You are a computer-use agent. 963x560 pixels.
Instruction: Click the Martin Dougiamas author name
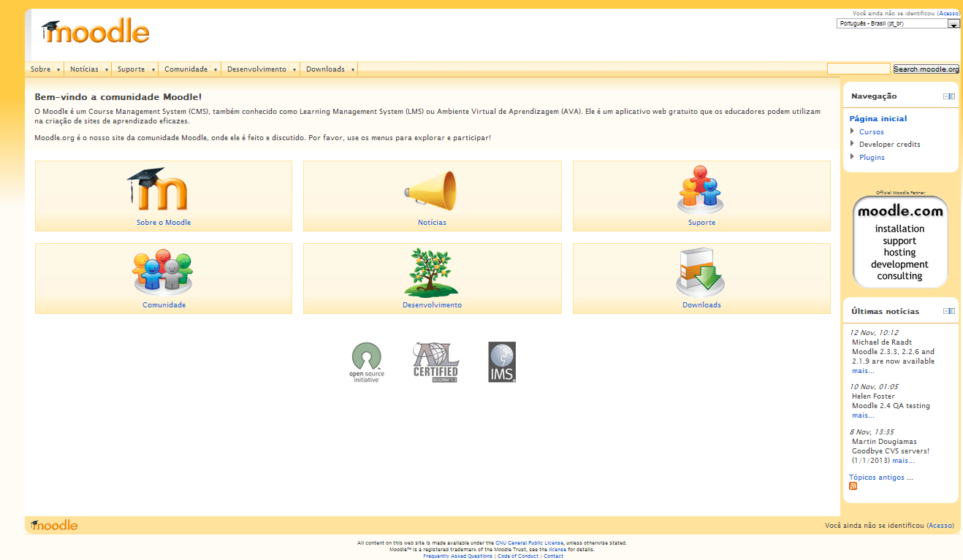click(884, 442)
